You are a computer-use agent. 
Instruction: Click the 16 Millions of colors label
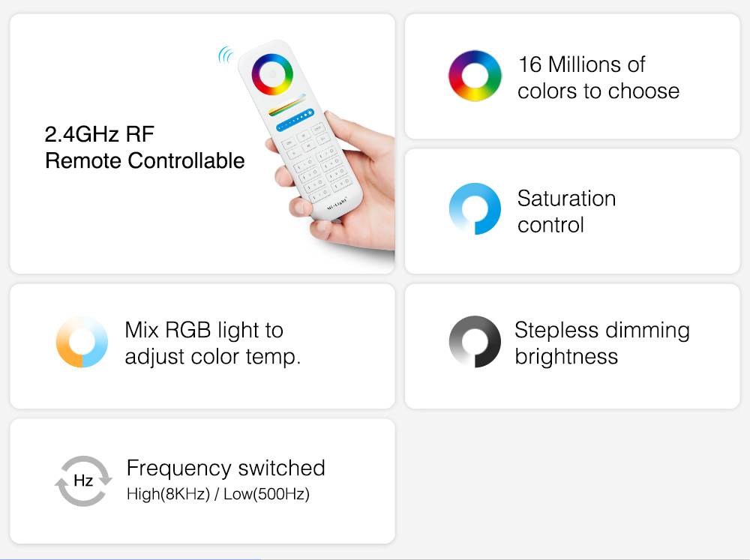click(x=598, y=77)
